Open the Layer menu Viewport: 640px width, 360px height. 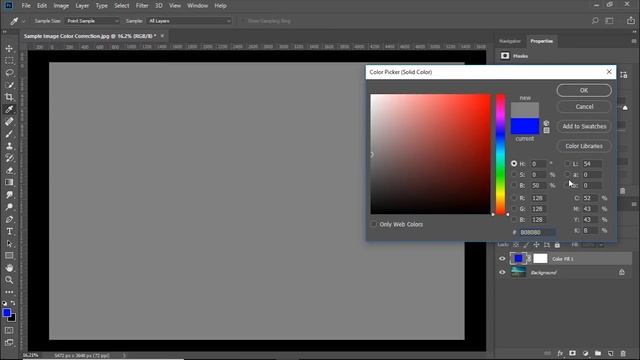click(82, 6)
